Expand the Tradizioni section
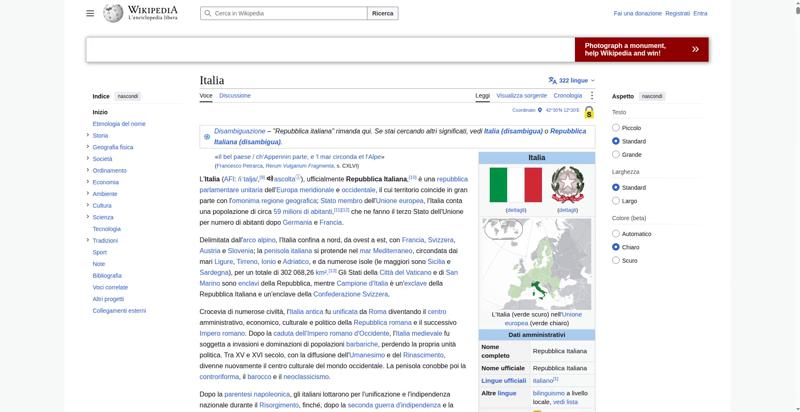800x412 pixels. [88, 240]
